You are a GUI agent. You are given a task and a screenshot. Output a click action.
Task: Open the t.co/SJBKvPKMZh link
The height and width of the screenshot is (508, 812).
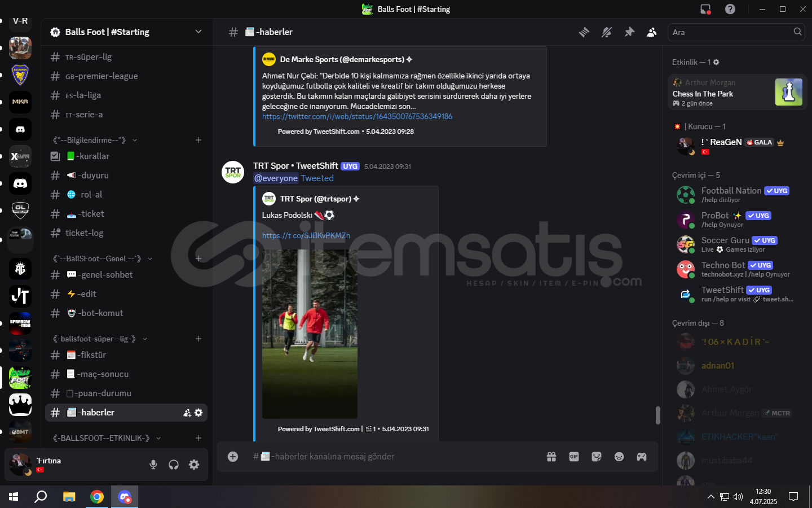(x=306, y=235)
